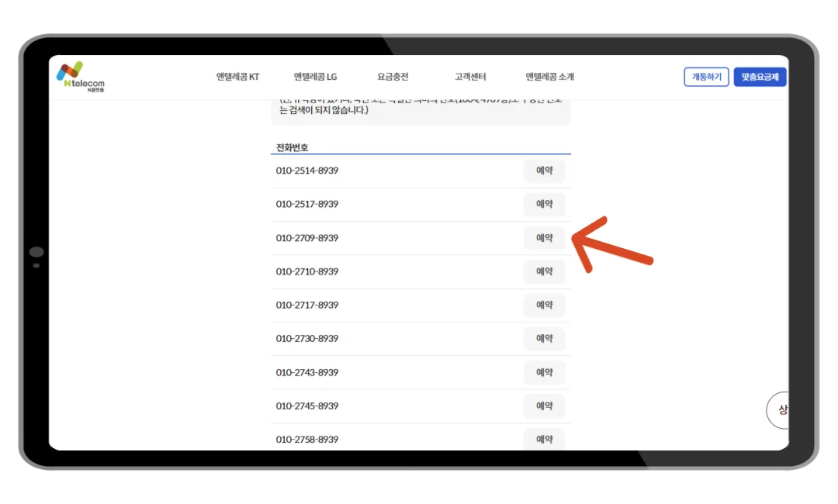The width and height of the screenshot is (838, 504).
Task: Reserve number 010-2709-8939 with 예약
Action: coord(544,238)
